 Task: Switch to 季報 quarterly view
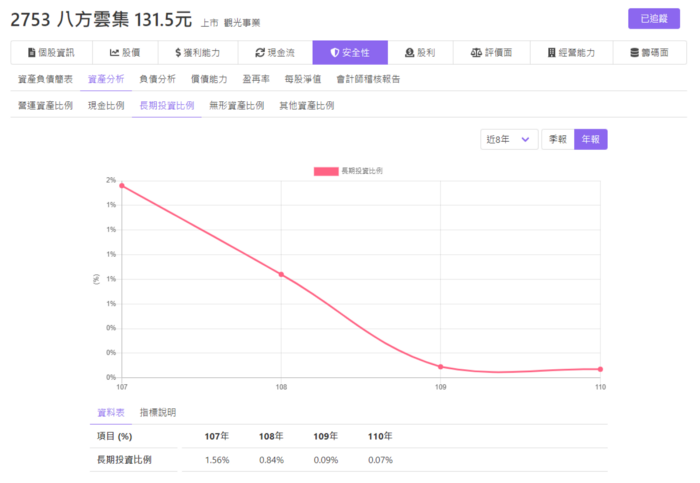(558, 139)
